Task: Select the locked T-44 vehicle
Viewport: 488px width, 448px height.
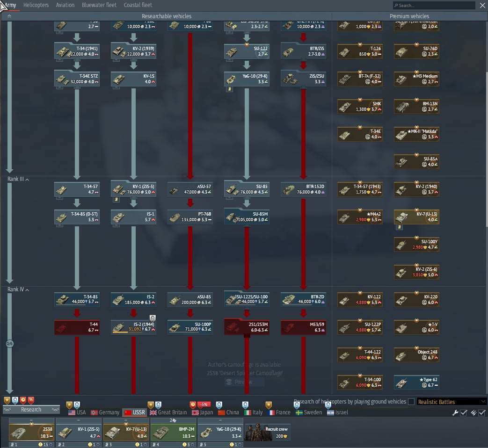Action: click(77, 327)
